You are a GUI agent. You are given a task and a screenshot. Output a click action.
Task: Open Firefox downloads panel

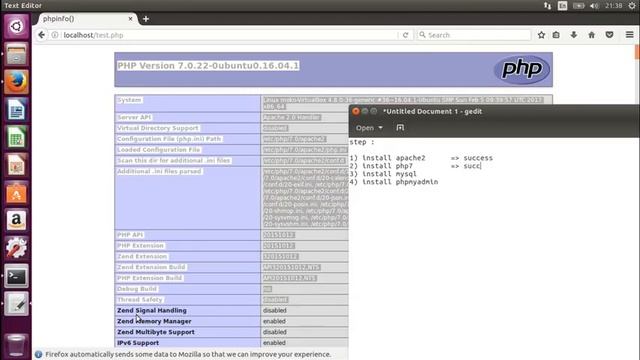573,35
